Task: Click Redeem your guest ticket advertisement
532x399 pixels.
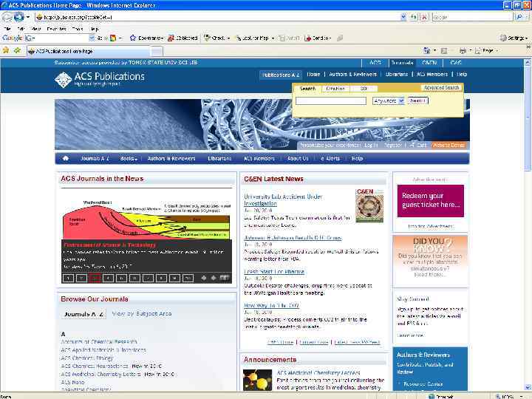Action: [x=430, y=200]
